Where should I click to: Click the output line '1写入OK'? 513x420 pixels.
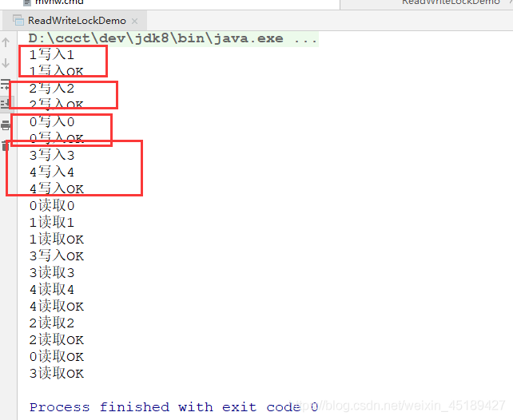(x=56, y=71)
